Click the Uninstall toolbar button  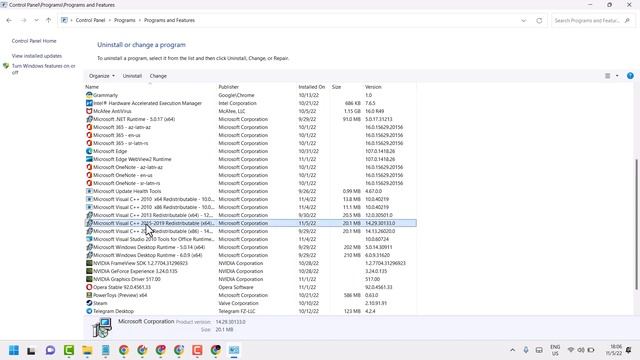(132, 76)
